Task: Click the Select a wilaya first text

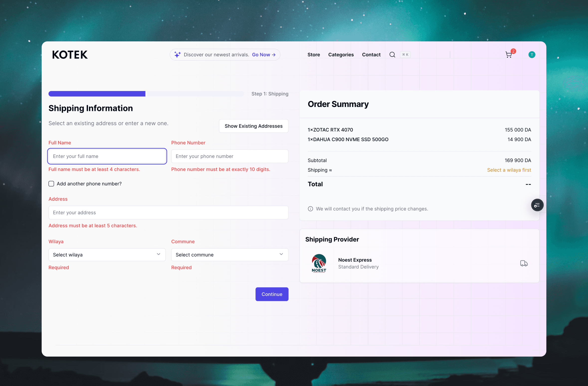Action: pyautogui.click(x=509, y=170)
